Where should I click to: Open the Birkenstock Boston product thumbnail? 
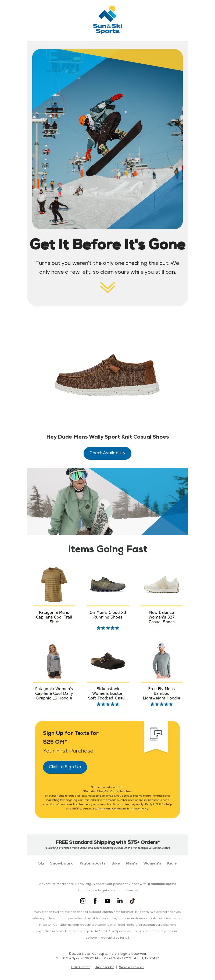click(x=108, y=661)
